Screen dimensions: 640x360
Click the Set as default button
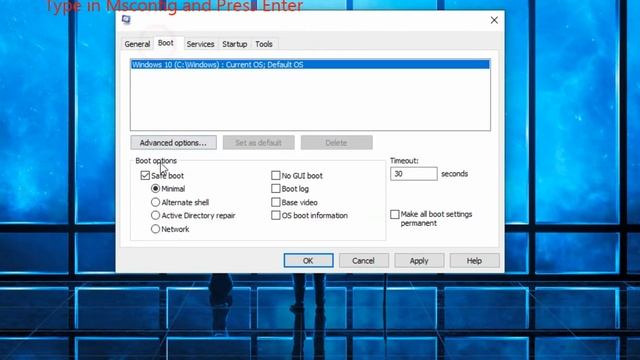coord(258,142)
